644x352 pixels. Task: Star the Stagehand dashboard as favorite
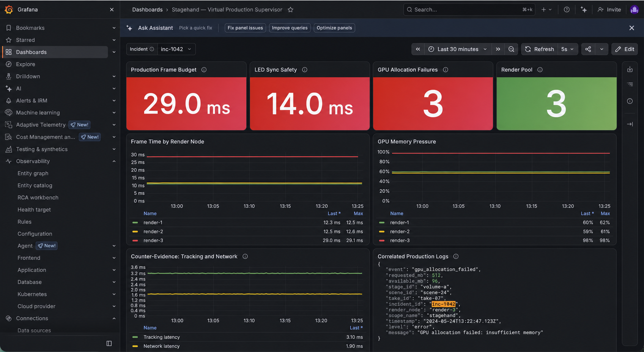[290, 9]
